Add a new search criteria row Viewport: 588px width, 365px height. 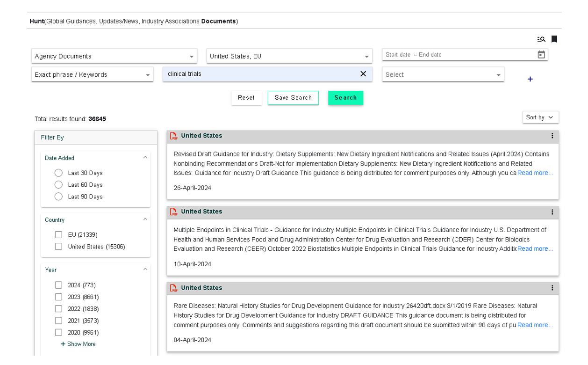(x=530, y=79)
